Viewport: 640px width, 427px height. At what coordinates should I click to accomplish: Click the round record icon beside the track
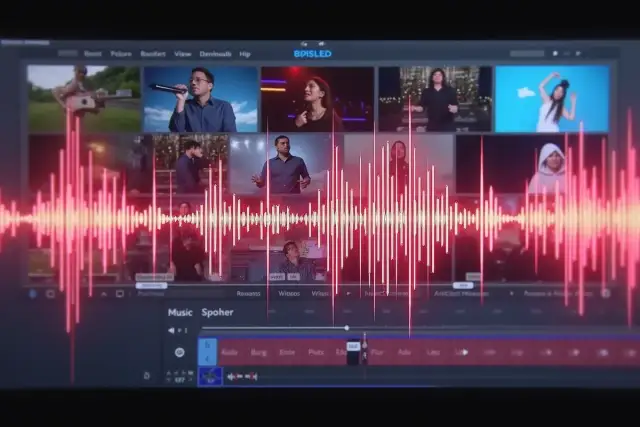pyautogui.click(x=180, y=352)
